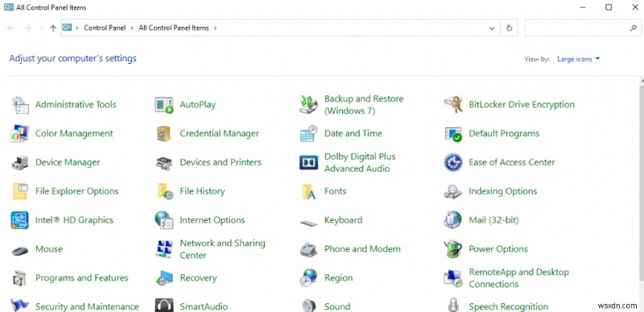Open the Mouse icon
The width and height of the screenshot is (644, 312).
click(19, 250)
